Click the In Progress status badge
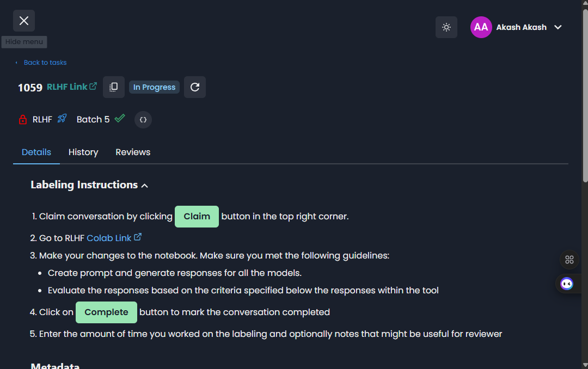The image size is (588, 369). coord(154,87)
